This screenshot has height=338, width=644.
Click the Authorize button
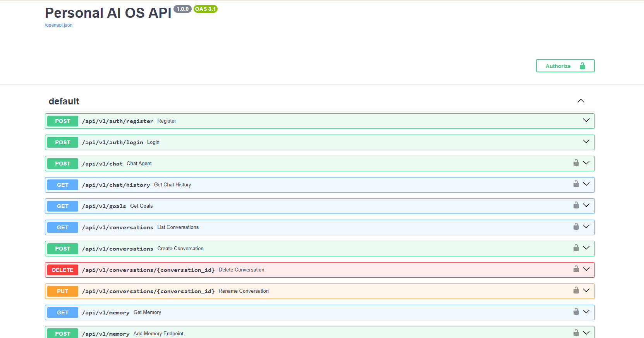(x=565, y=66)
